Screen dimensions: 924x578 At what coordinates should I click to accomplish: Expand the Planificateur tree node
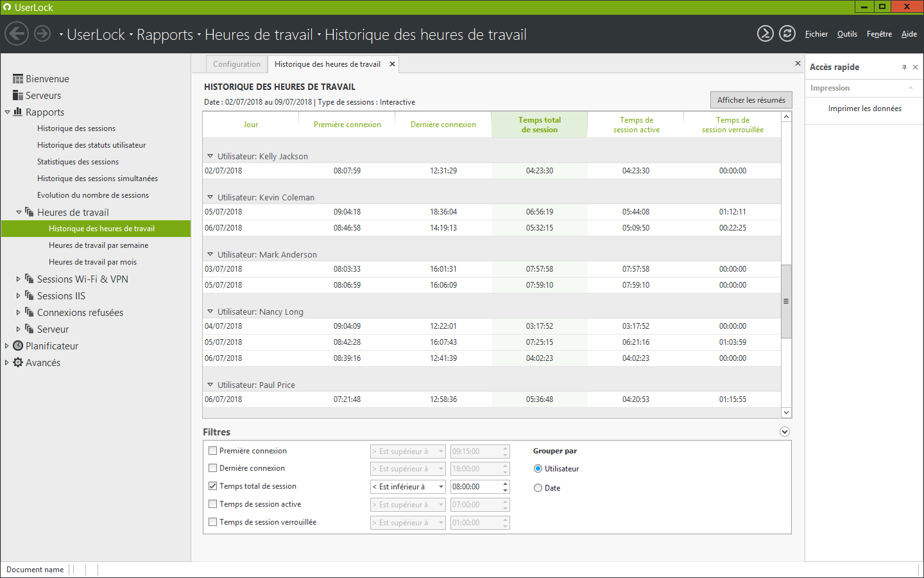pos(7,346)
